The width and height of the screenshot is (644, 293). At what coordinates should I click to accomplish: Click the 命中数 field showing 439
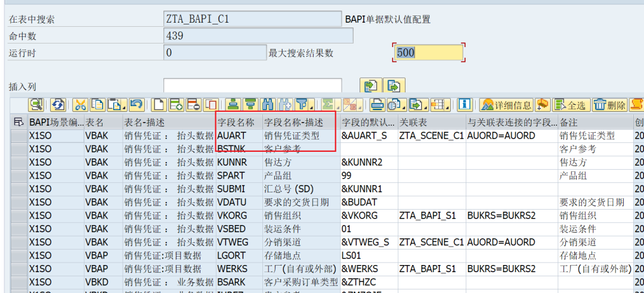[258, 36]
